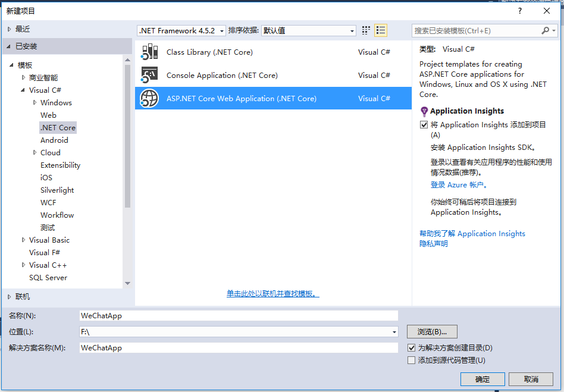The height and width of the screenshot is (392, 564).
Task: Select the Console Application template icon
Action: click(150, 75)
